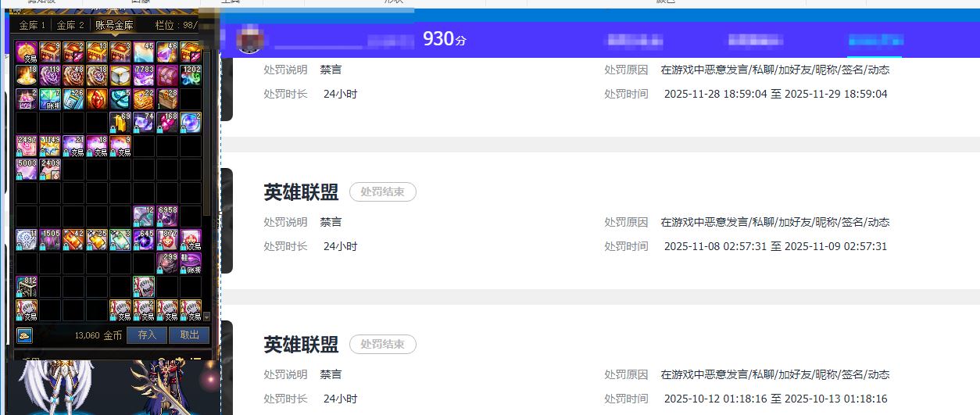Select the locked item with count 299
This screenshot has width=980, height=415.
(167, 263)
